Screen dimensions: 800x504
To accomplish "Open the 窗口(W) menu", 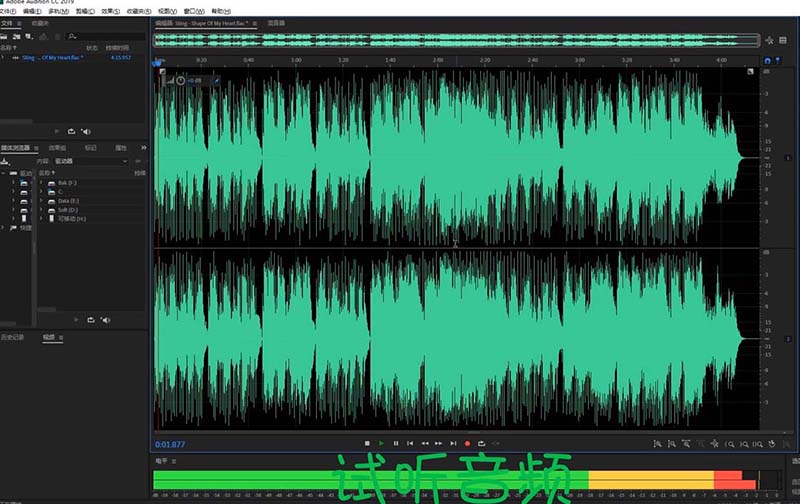I will pyautogui.click(x=194, y=11).
